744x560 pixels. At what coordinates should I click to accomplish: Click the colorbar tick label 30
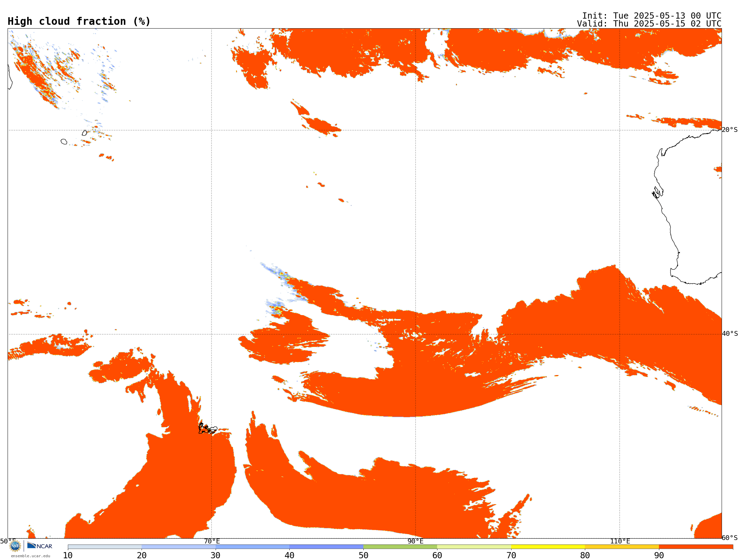click(216, 556)
